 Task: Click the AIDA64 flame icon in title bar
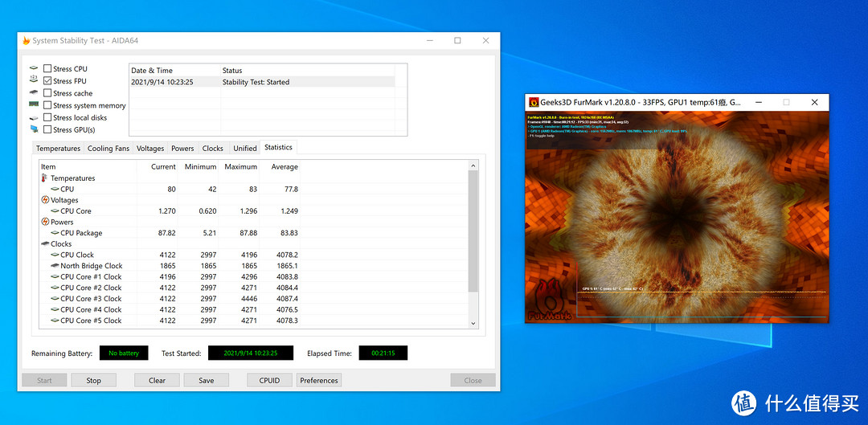click(x=27, y=41)
